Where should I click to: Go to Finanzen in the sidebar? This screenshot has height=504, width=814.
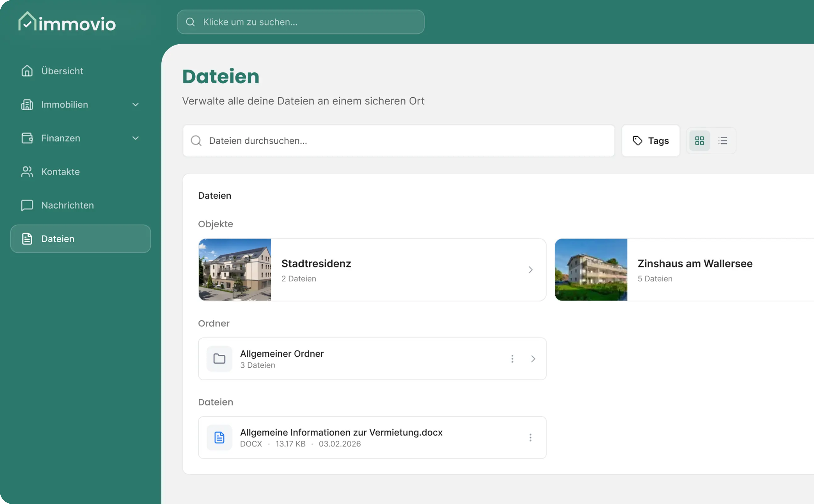tap(61, 138)
